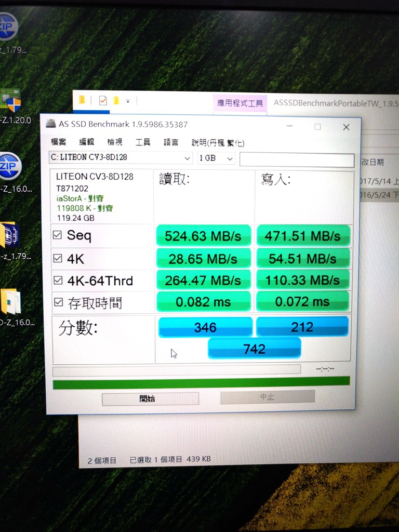Click the 4K-64Thrd write result 110.33 MB/s

pyautogui.click(x=303, y=280)
